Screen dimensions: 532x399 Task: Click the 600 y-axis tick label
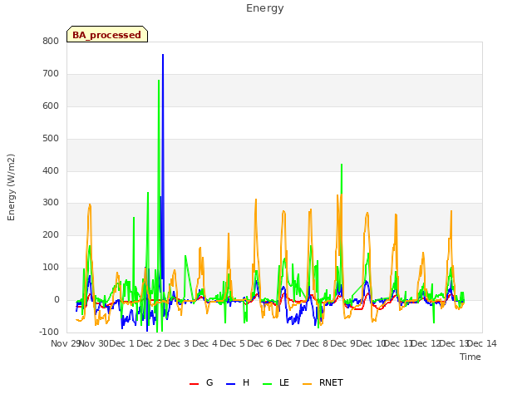pyautogui.click(x=51, y=106)
